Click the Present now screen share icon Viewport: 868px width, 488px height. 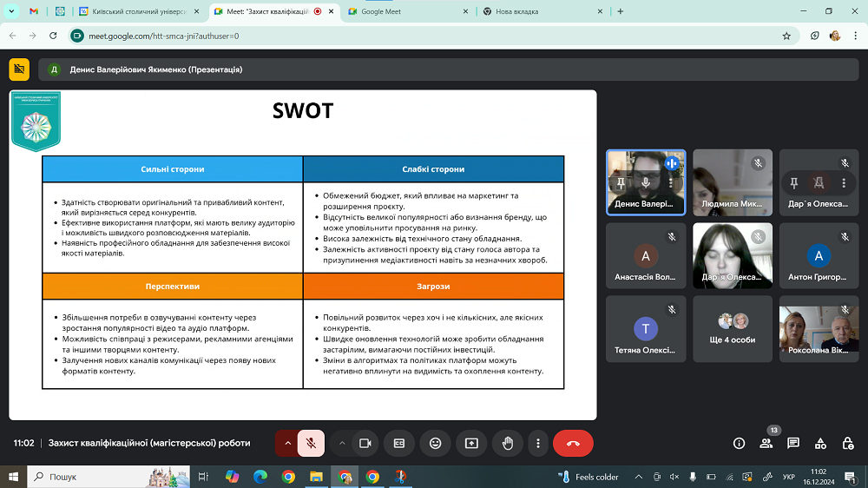point(471,443)
